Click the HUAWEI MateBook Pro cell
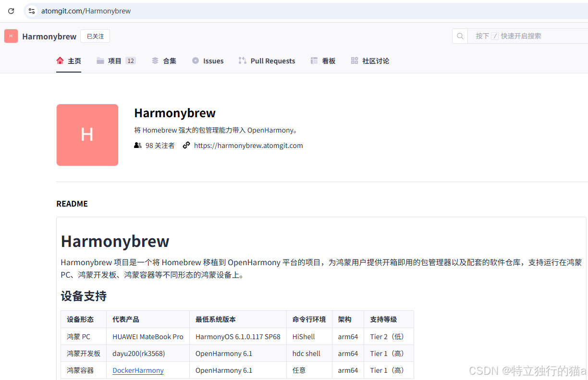Image resolution: width=588 pixels, height=380 pixels. [148, 337]
